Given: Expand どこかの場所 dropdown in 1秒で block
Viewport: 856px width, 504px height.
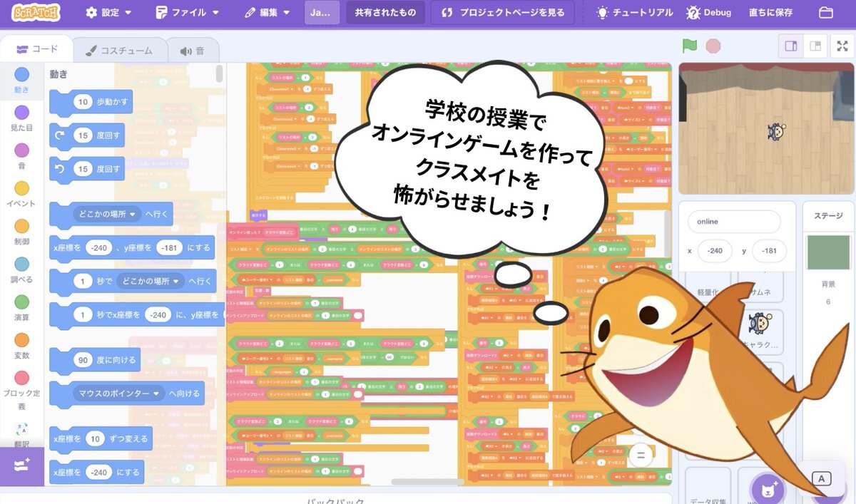Looking at the screenshot, I should (149, 281).
